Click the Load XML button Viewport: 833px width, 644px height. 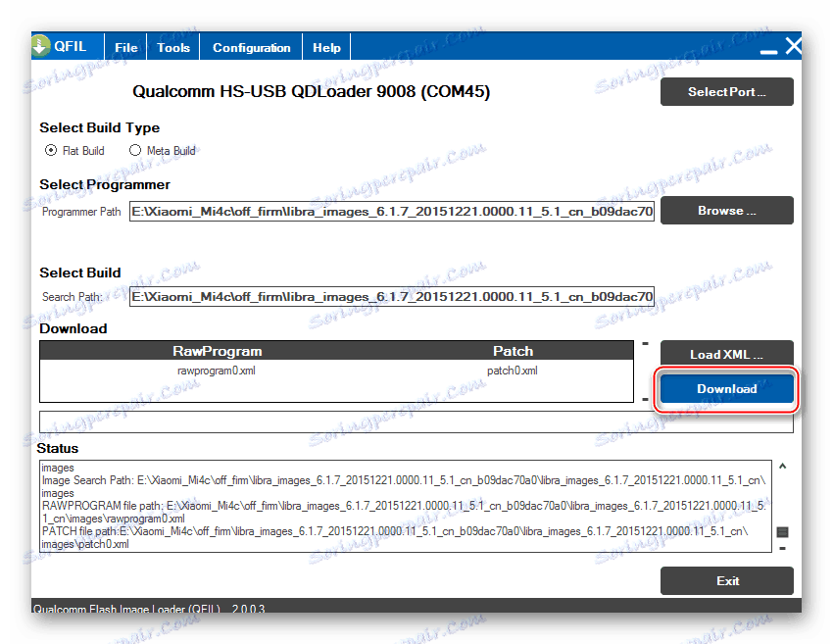coord(727,354)
